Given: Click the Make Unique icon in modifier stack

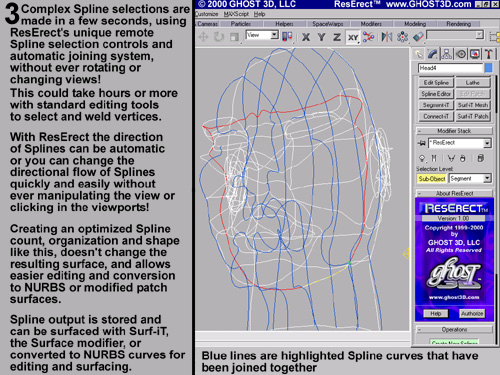Looking at the screenshot, I should (451, 158).
